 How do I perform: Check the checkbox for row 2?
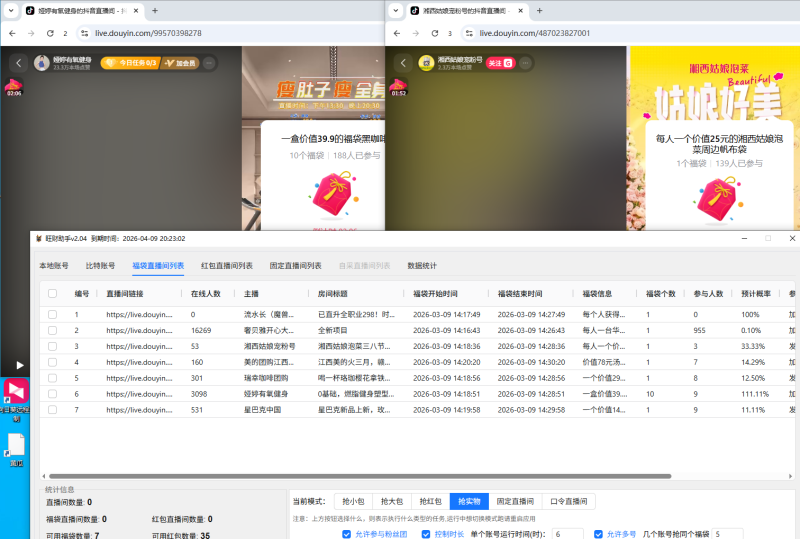pos(53,330)
